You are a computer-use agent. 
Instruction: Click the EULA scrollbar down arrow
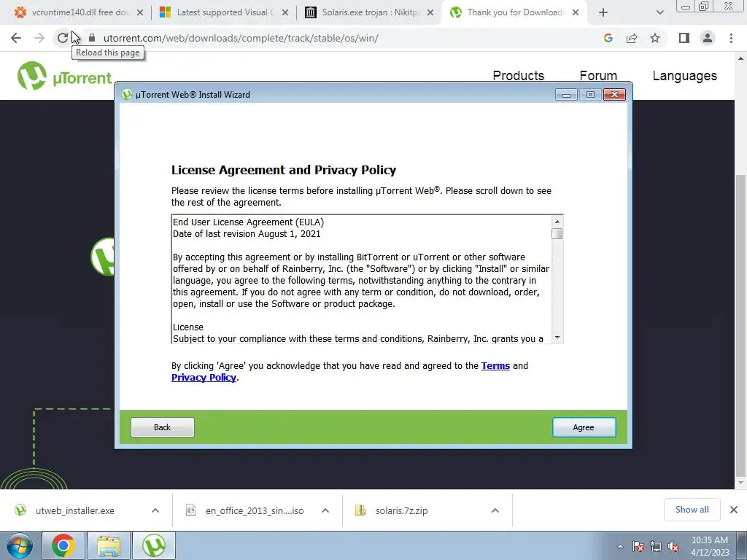(x=557, y=338)
